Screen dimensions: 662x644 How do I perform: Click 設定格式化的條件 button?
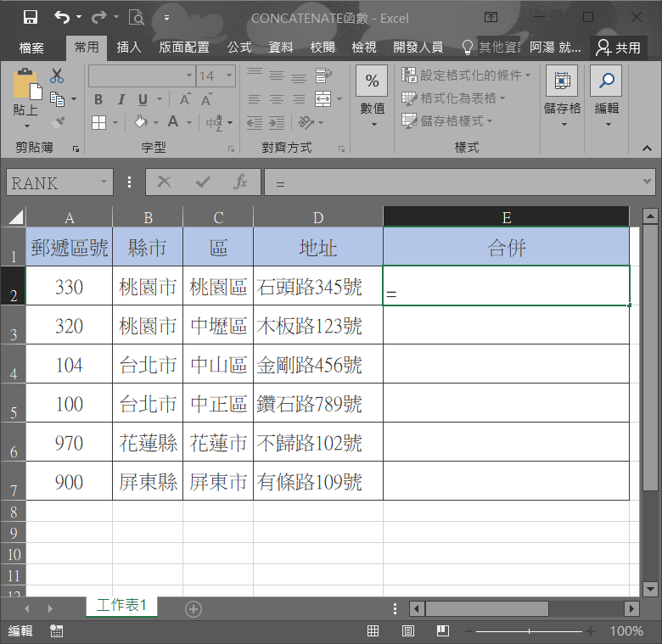coord(467,76)
